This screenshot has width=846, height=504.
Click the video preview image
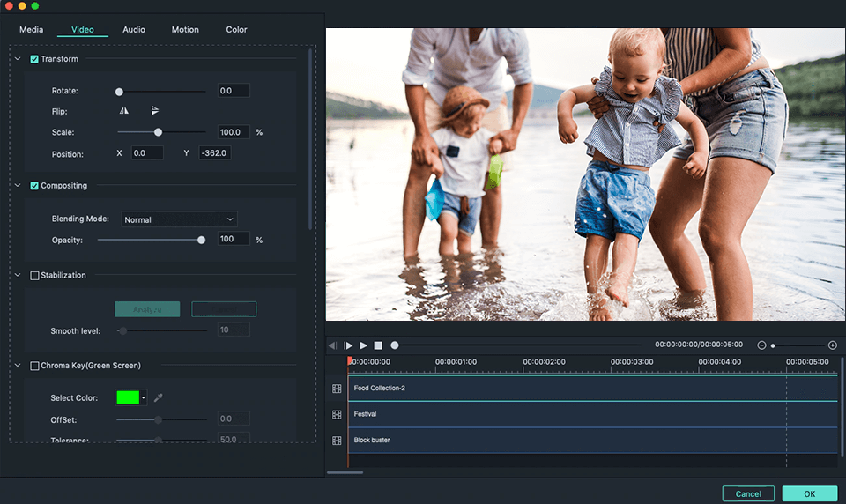585,174
